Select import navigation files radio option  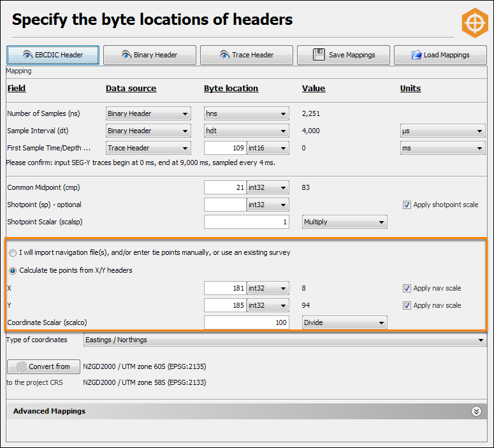[x=13, y=253]
